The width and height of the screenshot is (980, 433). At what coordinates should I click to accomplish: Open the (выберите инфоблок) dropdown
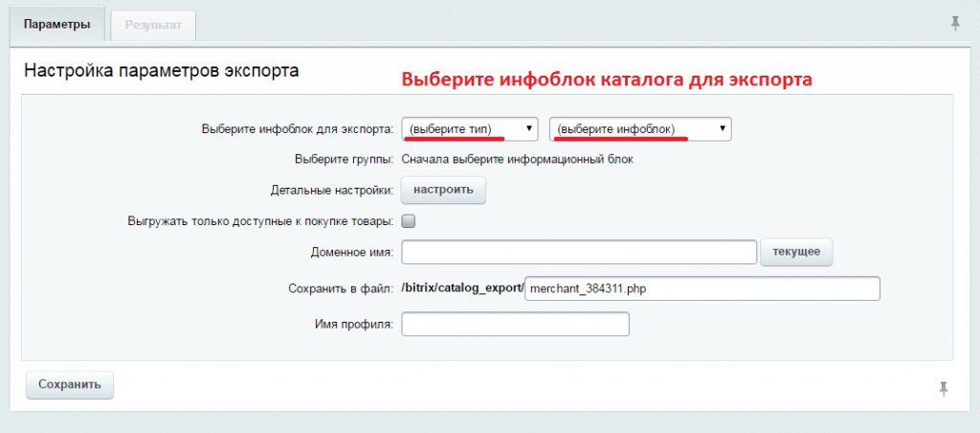point(640,129)
